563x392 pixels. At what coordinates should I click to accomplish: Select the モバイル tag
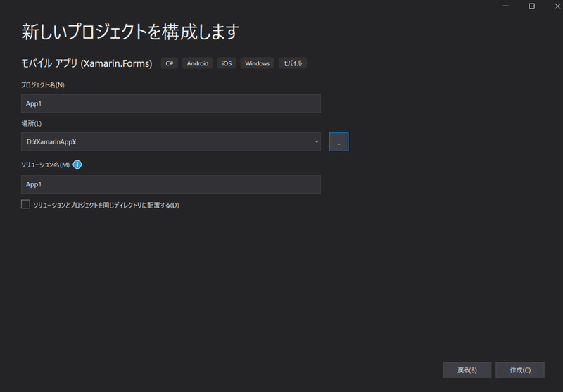pos(293,63)
